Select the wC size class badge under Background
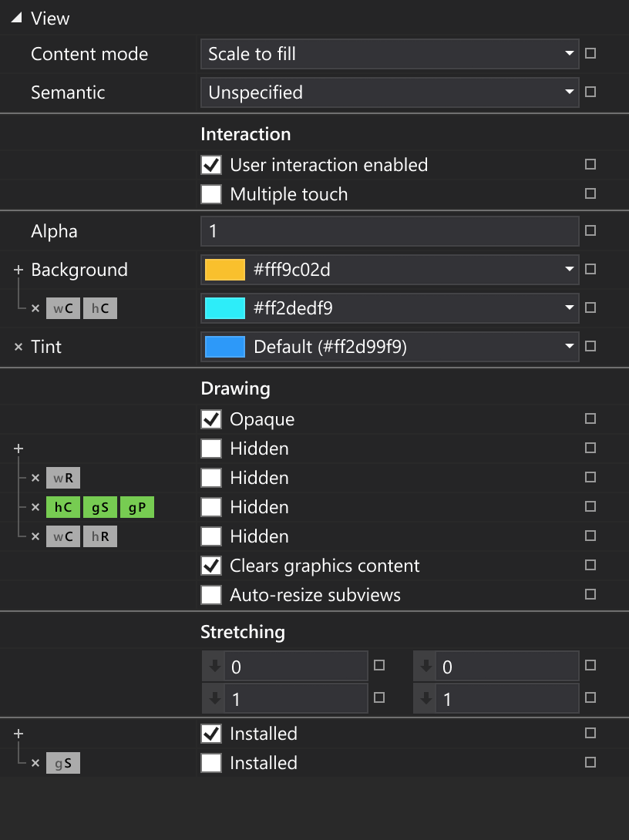The image size is (629, 840). 62,307
